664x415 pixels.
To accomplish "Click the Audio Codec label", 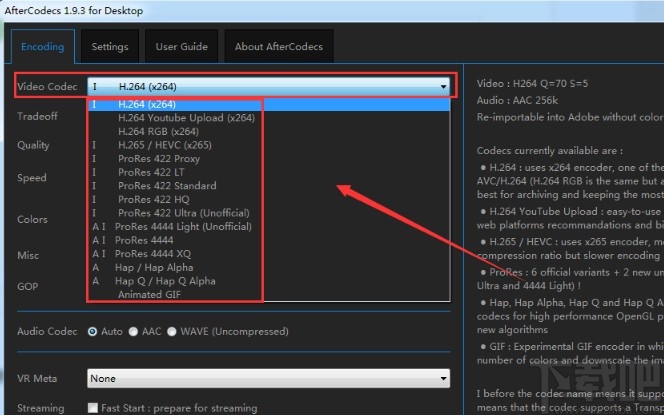I will tap(47, 331).
